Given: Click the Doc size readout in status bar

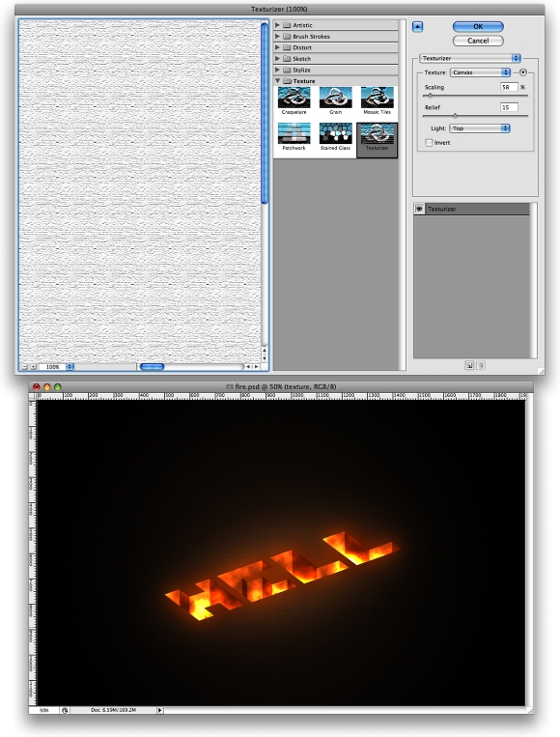Looking at the screenshot, I should pyautogui.click(x=113, y=710).
